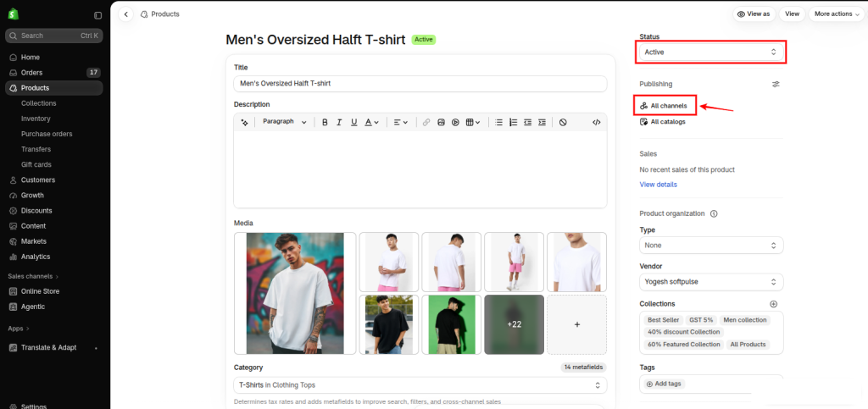
Task: Expand the Apps section in sidebar
Action: point(19,329)
